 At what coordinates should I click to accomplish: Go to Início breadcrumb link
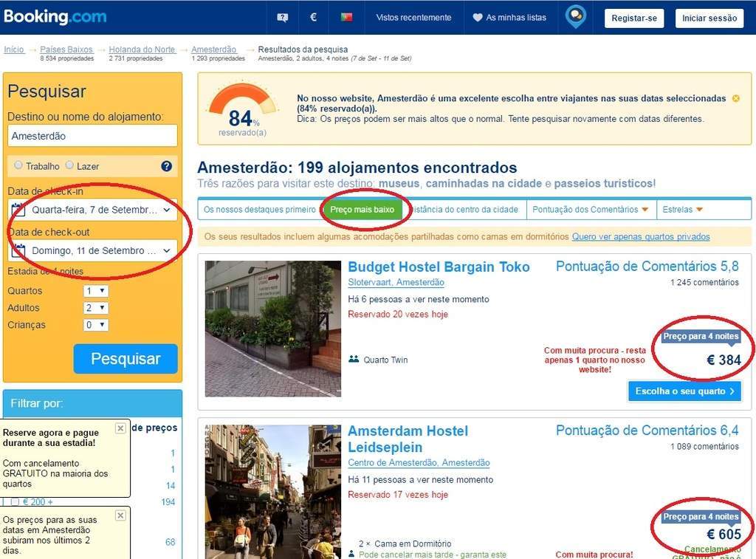[14, 49]
